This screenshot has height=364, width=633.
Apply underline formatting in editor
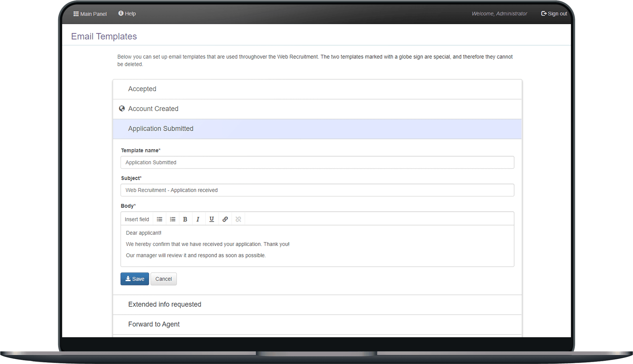[x=212, y=219]
